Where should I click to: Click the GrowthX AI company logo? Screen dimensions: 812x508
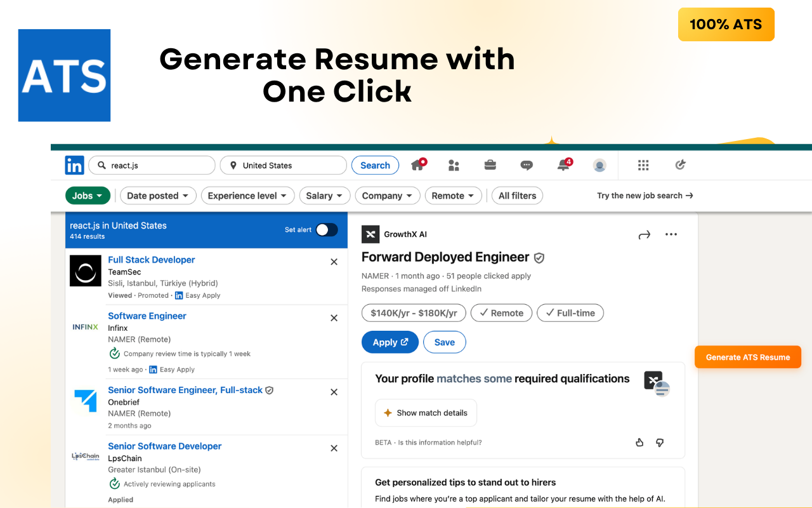(x=370, y=234)
